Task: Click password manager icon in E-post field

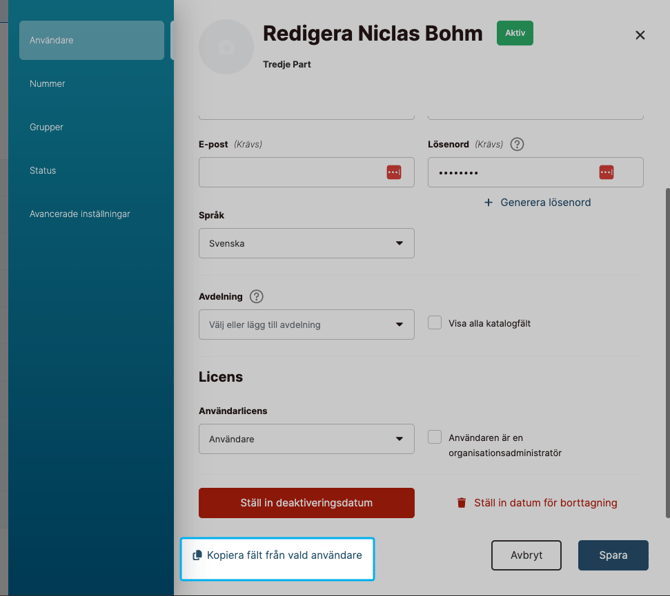Action: click(394, 172)
